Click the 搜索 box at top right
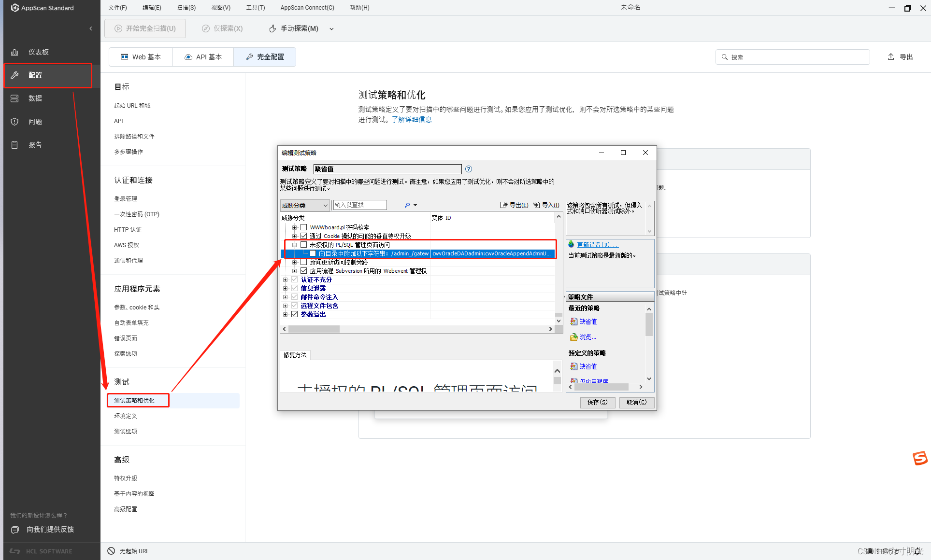Screen dimensions: 931x560 [x=792, y=57]
